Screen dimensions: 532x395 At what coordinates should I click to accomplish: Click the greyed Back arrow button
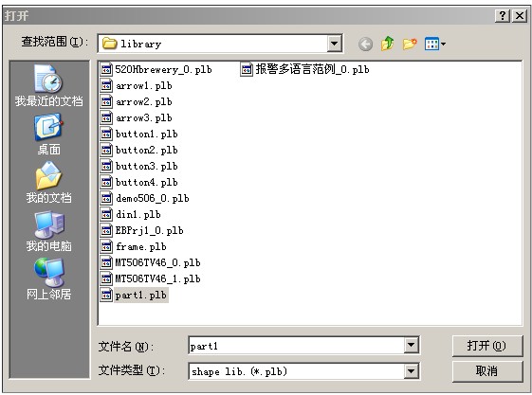(x=365, y=44)
